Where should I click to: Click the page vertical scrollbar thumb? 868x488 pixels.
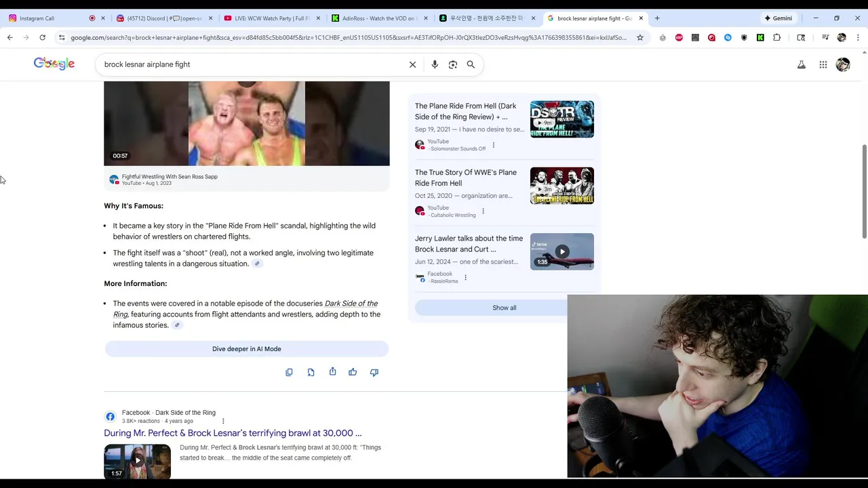tap(864, 191)
